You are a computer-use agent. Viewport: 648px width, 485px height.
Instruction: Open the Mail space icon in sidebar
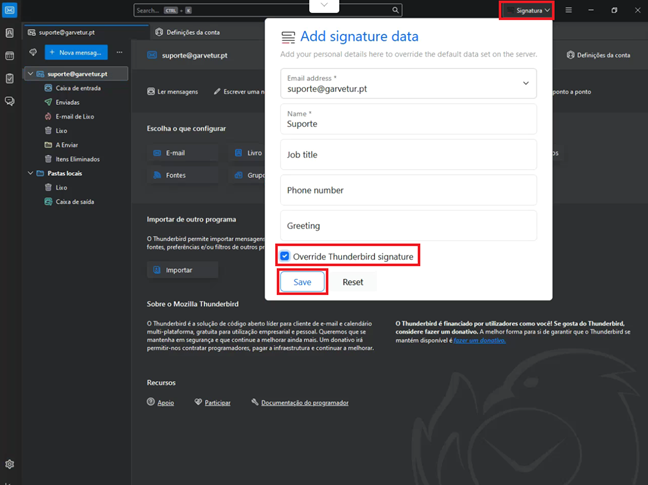click(x=10, y=10)
